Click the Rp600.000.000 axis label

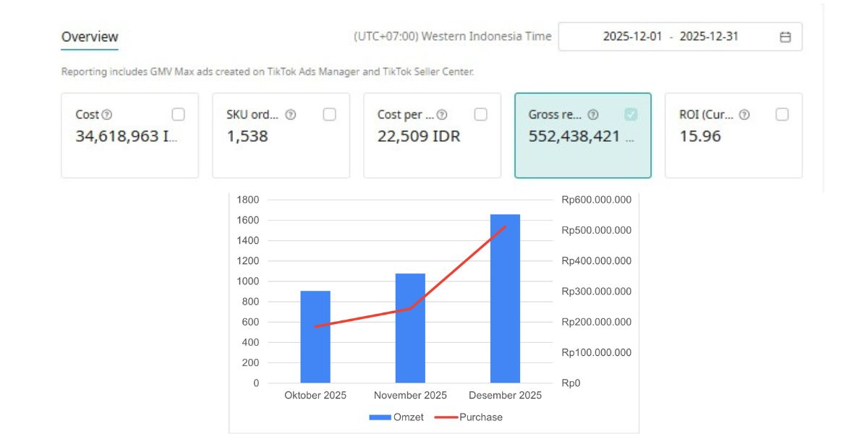[597, 200]
